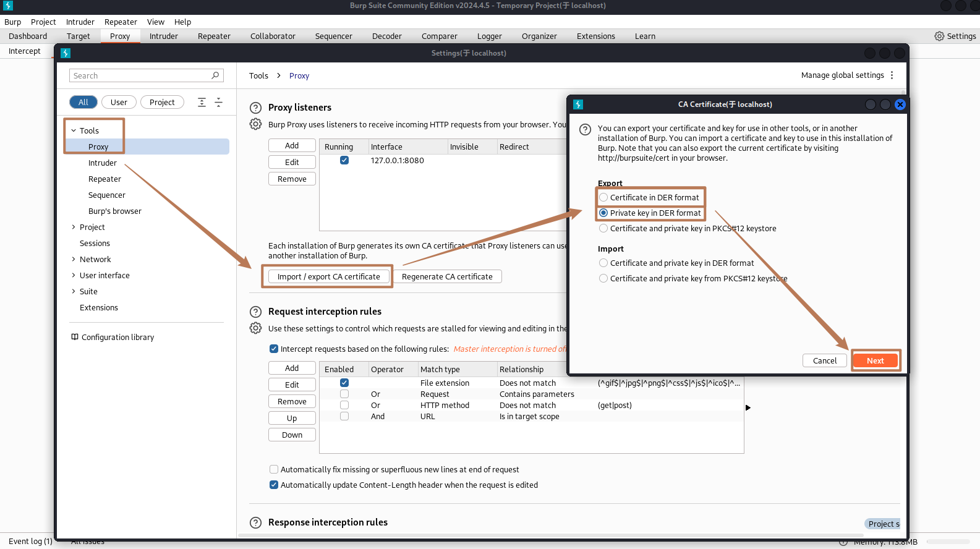Click the gear icon under Request interception rules
The image size is (980, 549).
click(255, 328)
